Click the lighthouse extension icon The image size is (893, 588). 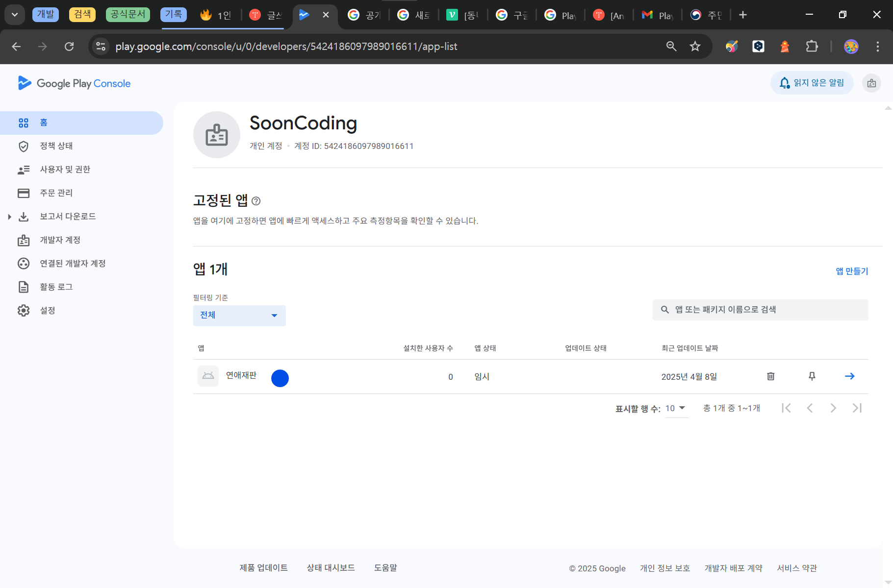pyautogui.click(x=785, y=47)
